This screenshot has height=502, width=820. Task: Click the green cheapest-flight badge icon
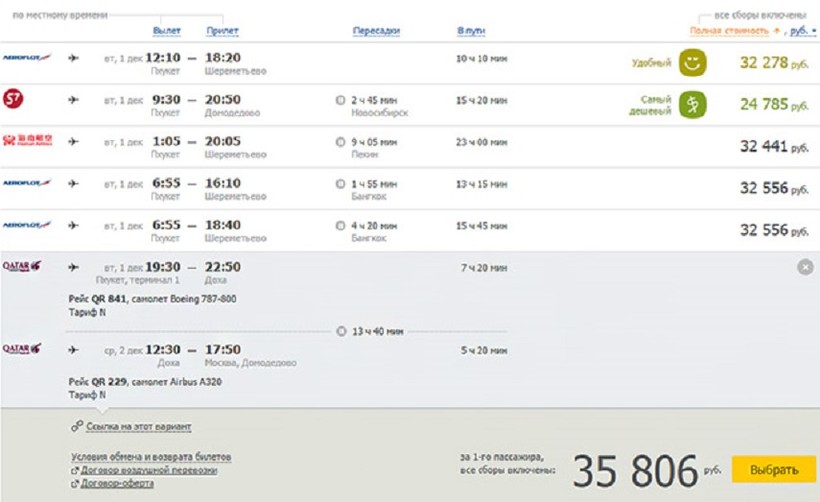click(692, 105)
